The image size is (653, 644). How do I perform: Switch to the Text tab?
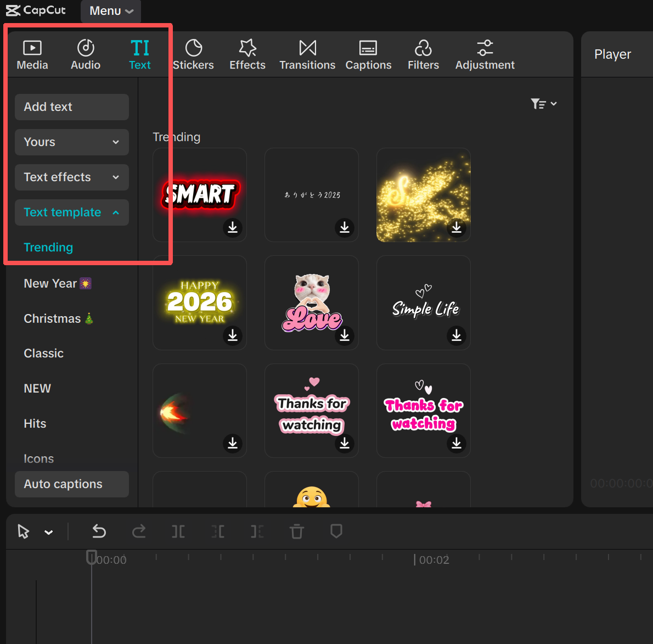pos(140,53)
